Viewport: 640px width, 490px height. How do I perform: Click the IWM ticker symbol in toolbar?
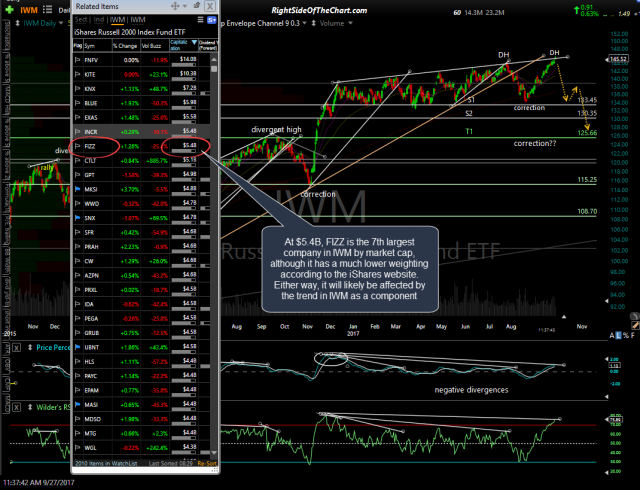point(29,10)
